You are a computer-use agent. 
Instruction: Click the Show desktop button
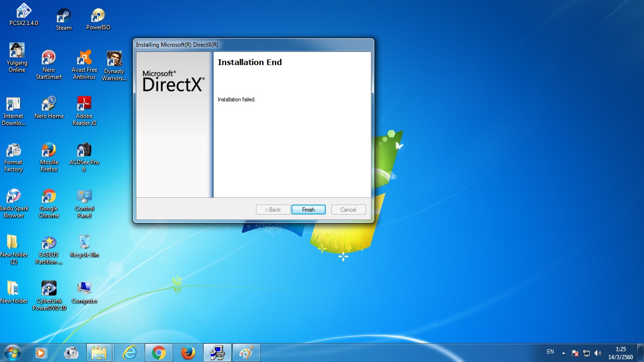coord(640,353)
